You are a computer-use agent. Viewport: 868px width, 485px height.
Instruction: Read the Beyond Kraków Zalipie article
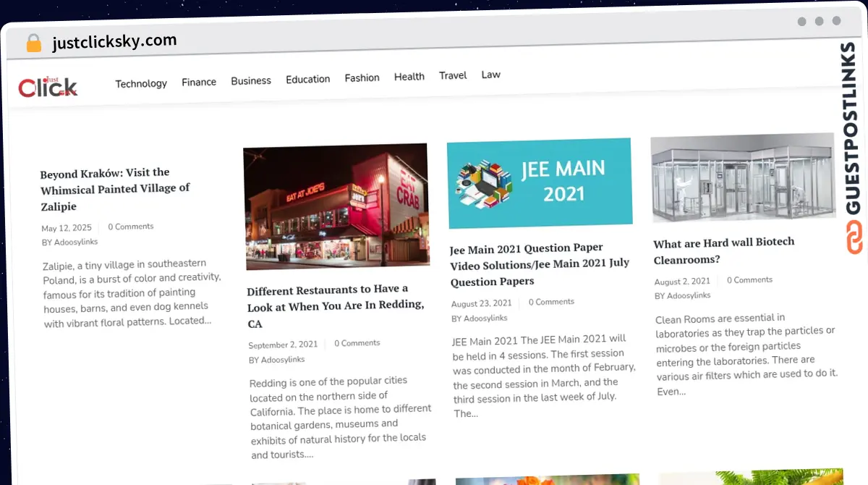(x=115, y=189)
